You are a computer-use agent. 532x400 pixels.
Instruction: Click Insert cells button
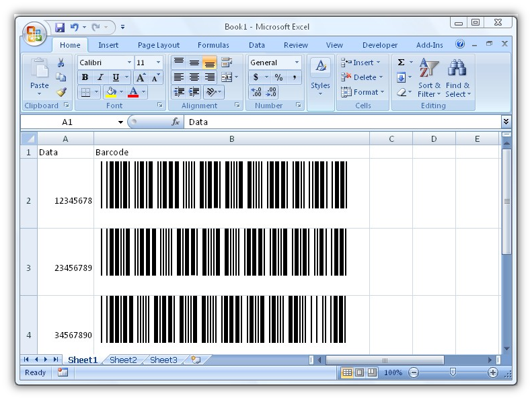(x=360, y=63)
